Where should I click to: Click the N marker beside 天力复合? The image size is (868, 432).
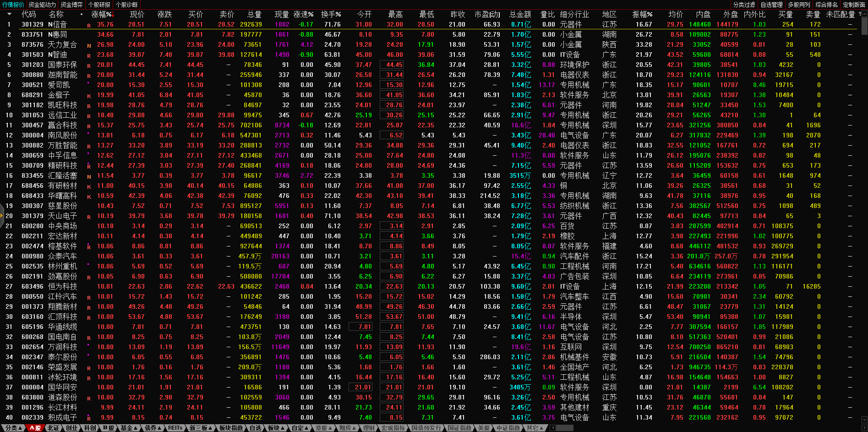pyautogui.click(x=89, y=45)
